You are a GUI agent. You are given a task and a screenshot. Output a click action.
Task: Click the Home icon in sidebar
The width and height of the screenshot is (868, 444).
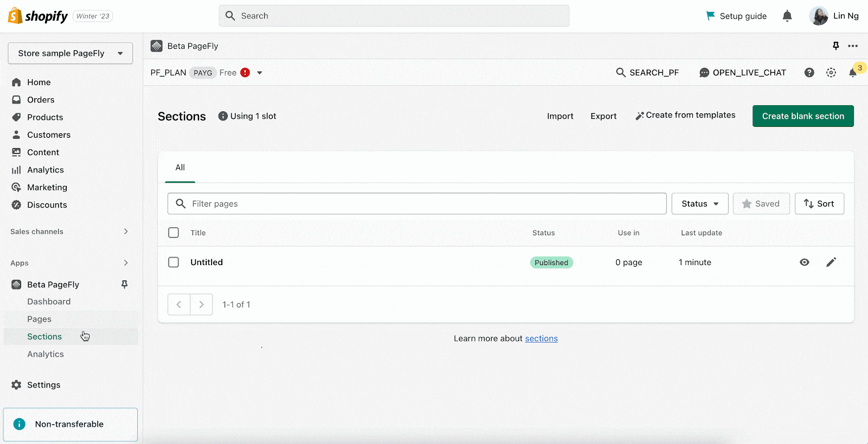click(x=16, y=82)
